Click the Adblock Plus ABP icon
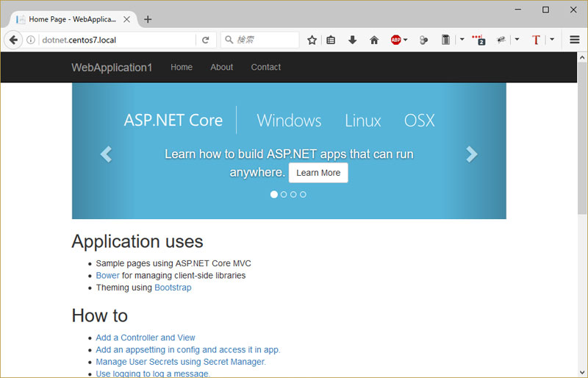The width and height of the screenshot is (588, 378). (x=395, y=40)
